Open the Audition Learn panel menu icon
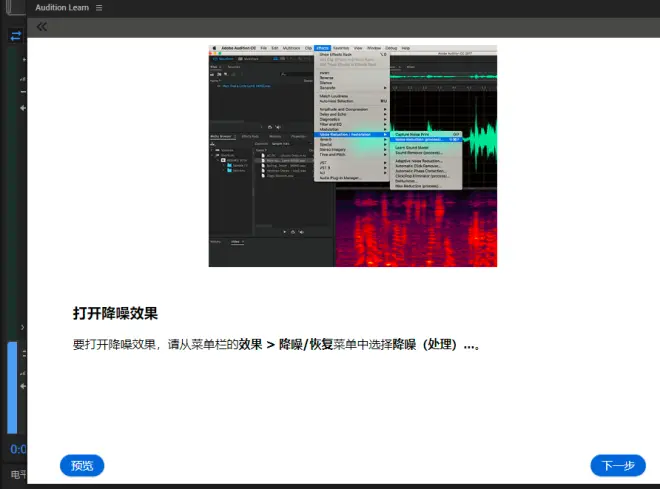 coord(99,8)
